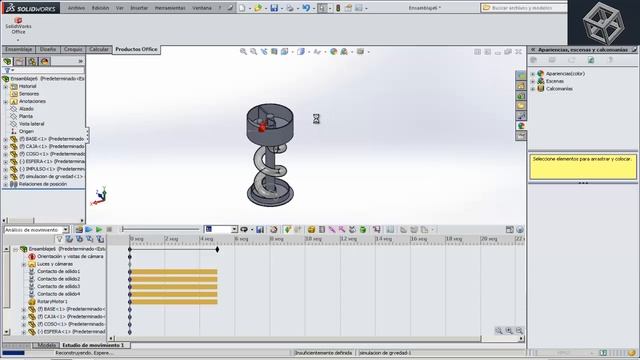The image size is (640, 360).
Task: Switch to the Calcular tab
Action: (99, 49)
